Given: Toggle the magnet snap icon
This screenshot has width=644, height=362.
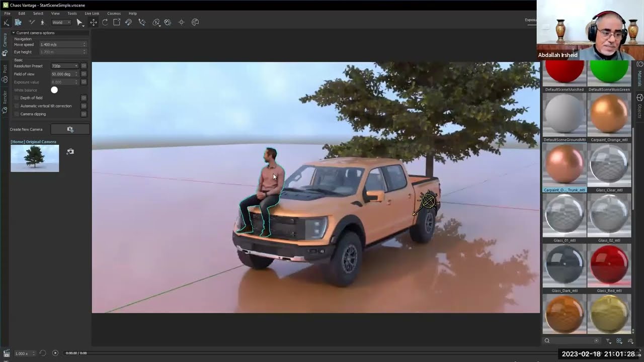Looking at the screenshot, I should 128,22.
